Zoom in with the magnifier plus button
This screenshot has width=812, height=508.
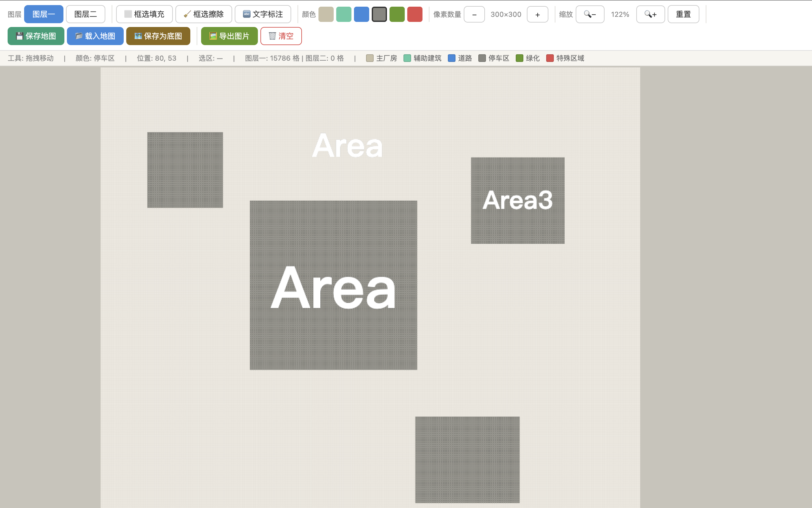pos(651,15)
